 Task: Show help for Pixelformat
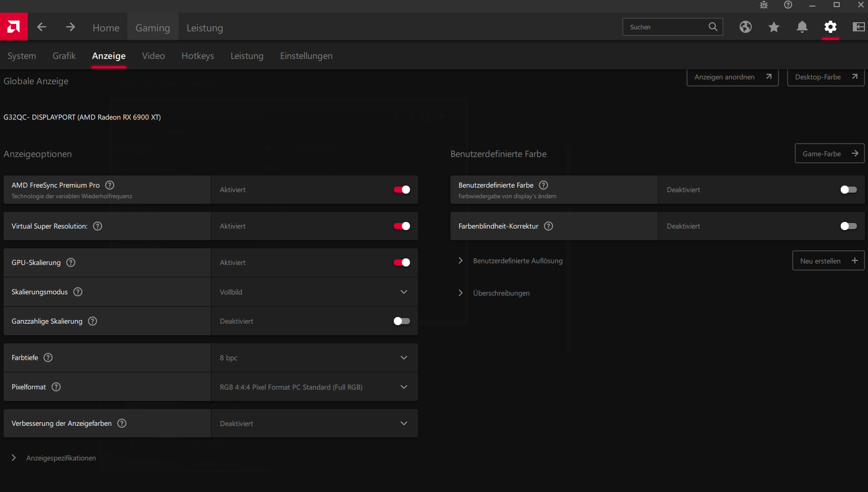56,387
